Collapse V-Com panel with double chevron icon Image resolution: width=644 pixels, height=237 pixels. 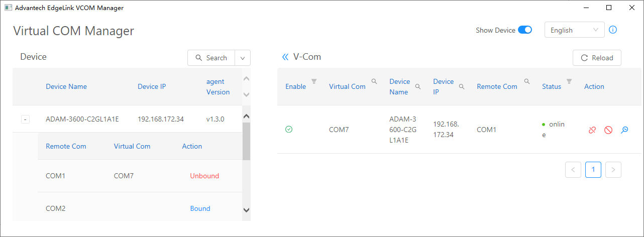[x=285, y=57]
